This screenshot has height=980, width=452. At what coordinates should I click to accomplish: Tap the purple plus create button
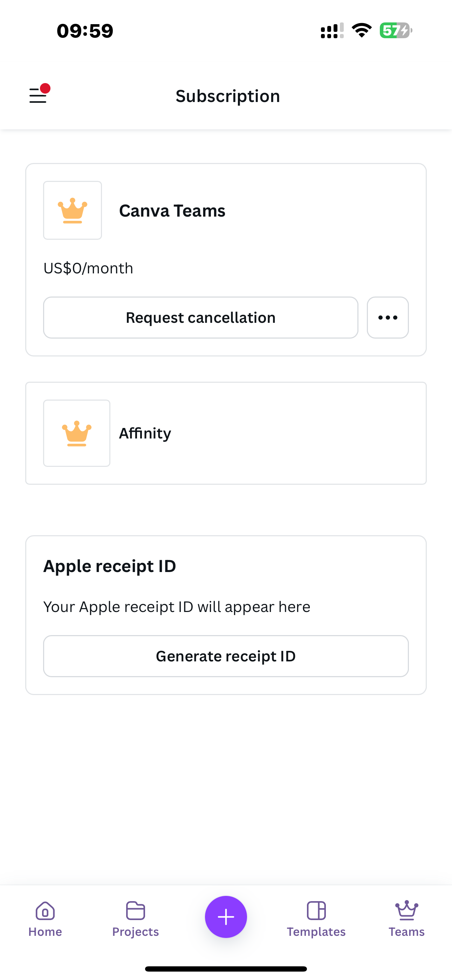coord(226,917)
